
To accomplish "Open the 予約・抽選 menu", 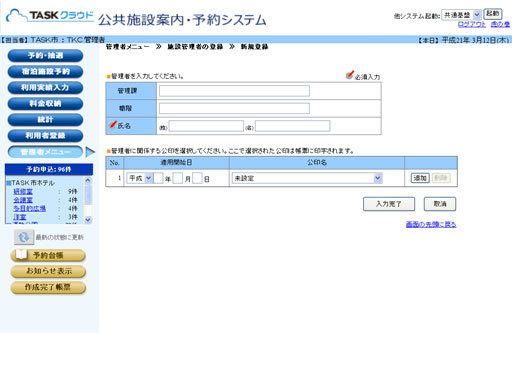I will pyautogui.click(x=45, y=56).
